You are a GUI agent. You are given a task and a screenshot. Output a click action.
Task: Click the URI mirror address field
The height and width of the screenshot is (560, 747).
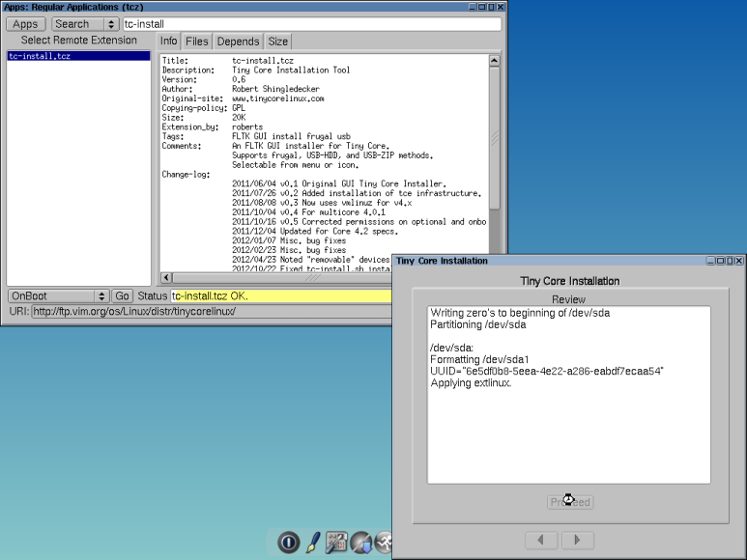212,312
